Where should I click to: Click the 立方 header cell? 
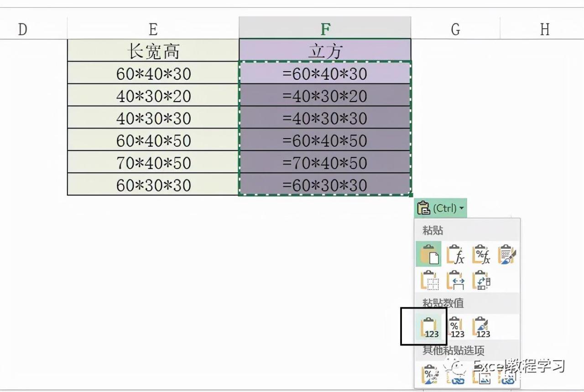coord(325,51)
